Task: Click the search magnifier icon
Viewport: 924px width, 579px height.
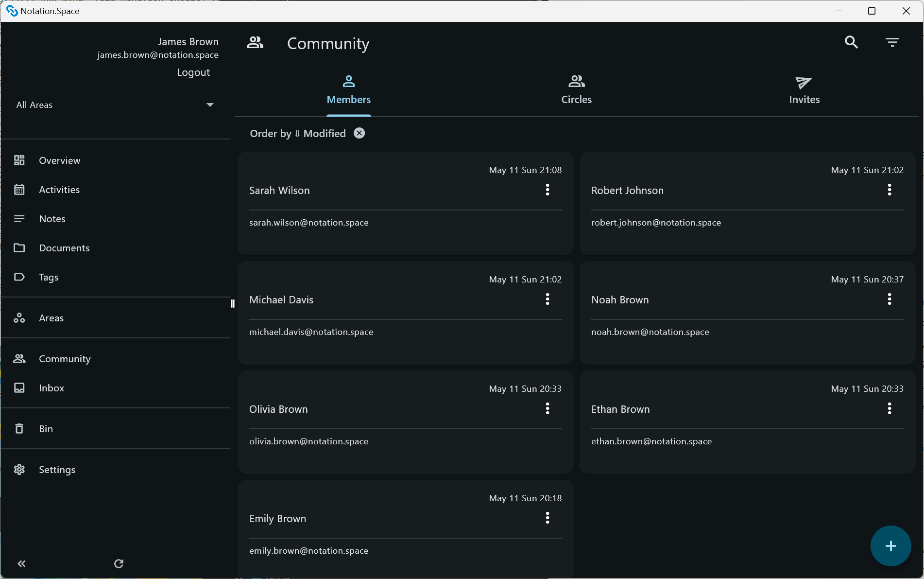Action: (x=851, y=42)
